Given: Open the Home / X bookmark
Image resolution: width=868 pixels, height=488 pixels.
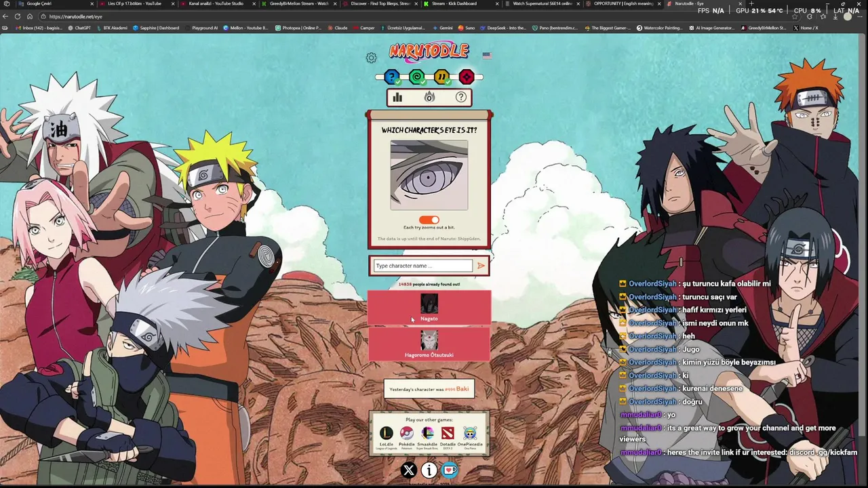Looking at the screenshot, I should click(x=806, y=28).
